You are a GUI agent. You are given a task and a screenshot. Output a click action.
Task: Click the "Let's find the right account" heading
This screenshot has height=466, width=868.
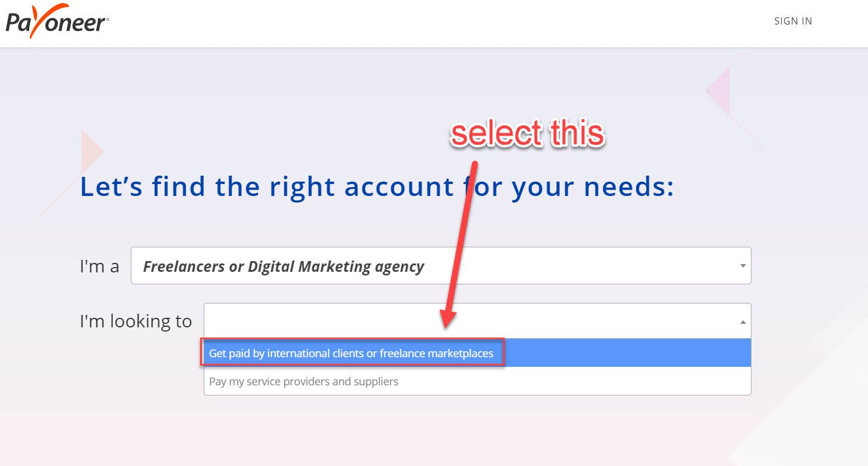point(377,186)
